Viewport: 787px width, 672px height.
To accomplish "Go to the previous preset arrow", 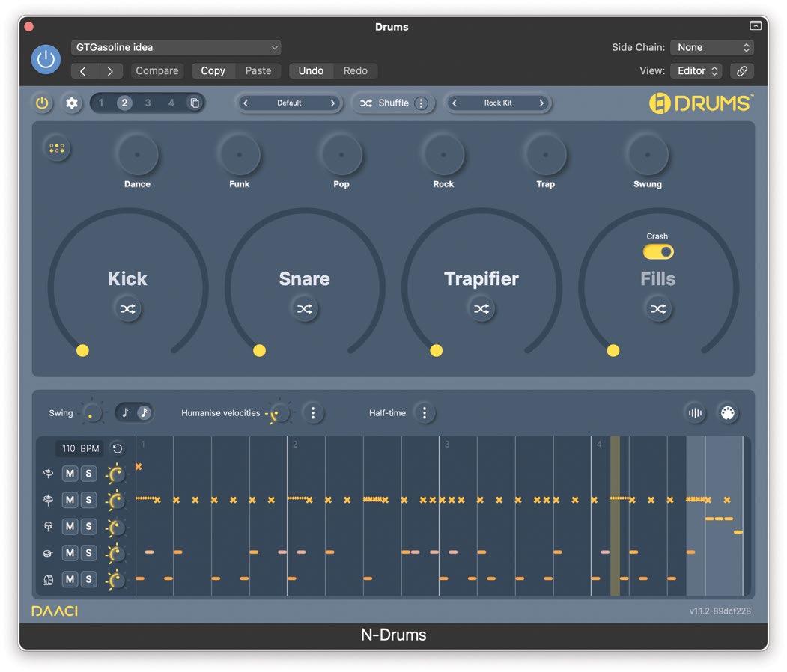I will pyautogui.click(x=83, y=70).
